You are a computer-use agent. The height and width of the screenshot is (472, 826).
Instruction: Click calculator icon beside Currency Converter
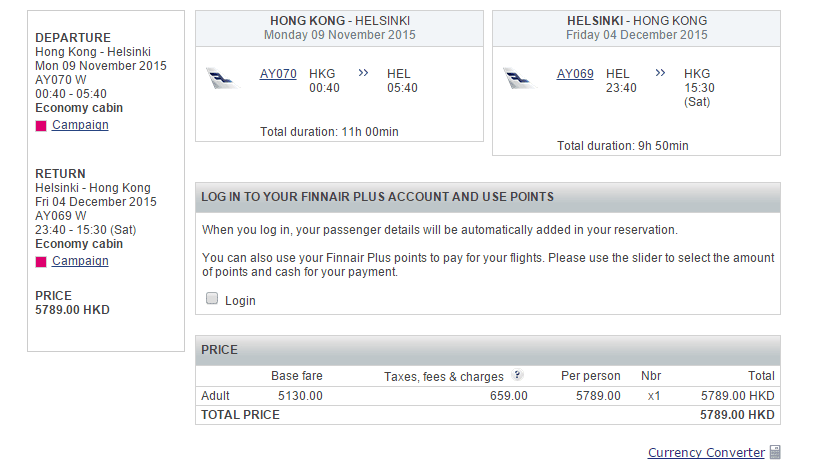tap(775, 453)
